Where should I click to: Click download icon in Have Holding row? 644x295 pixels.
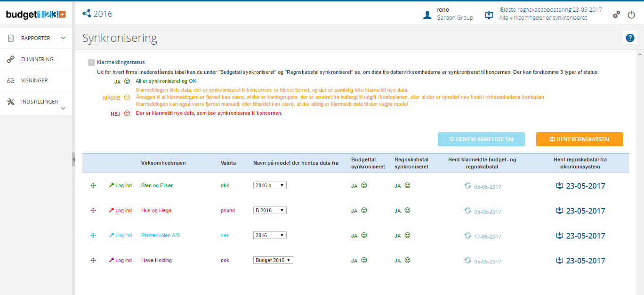tap(560, 260)
